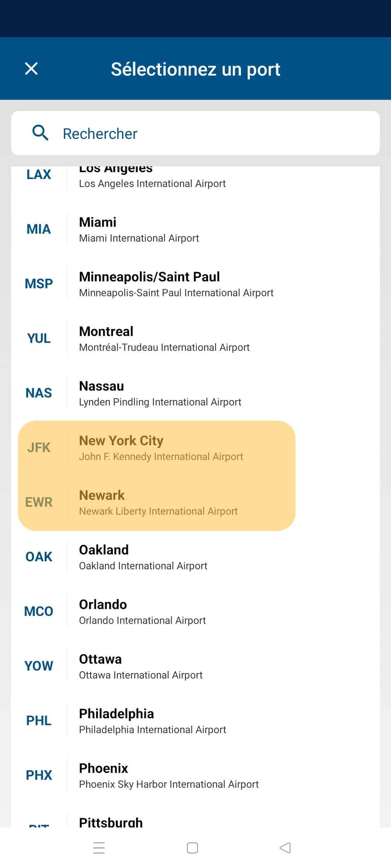This screenshot has height=868, width=391.
Task: Select Minneapolis/Saint Paul entry
Action: click(x=195, y=284)
